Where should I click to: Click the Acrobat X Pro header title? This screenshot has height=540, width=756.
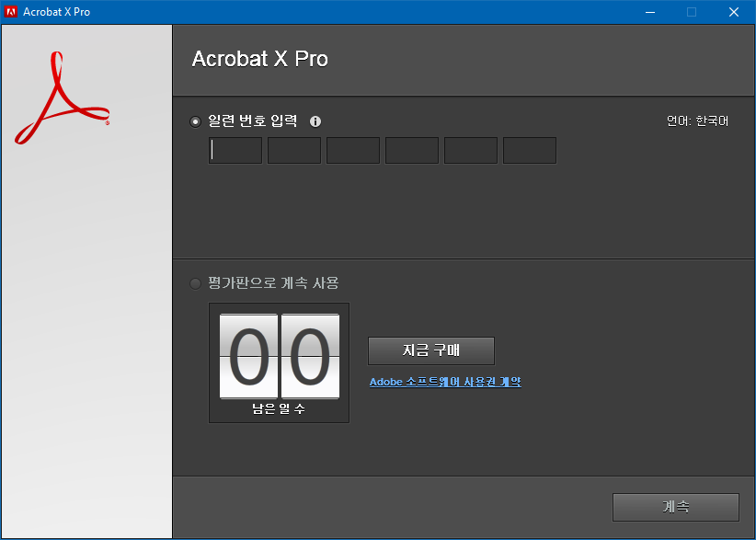click(x=260, y=59)
